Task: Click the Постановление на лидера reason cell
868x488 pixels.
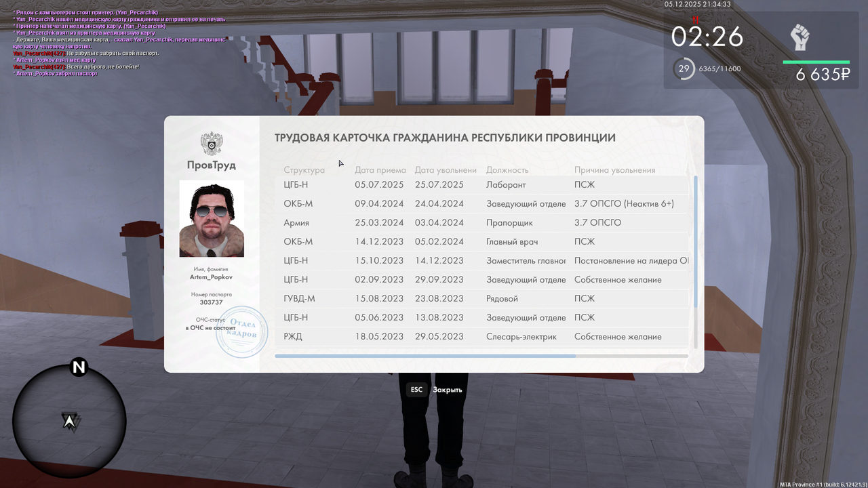Action: (x=631, y=260)
